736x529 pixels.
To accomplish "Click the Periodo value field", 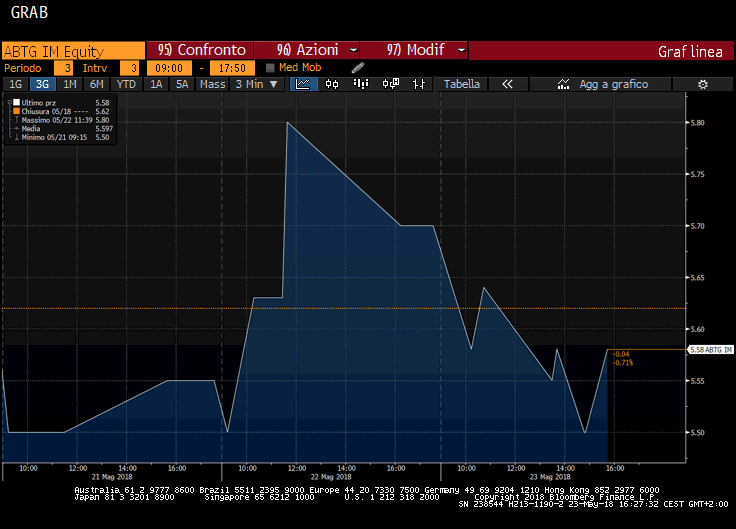I will click(63, 68).
